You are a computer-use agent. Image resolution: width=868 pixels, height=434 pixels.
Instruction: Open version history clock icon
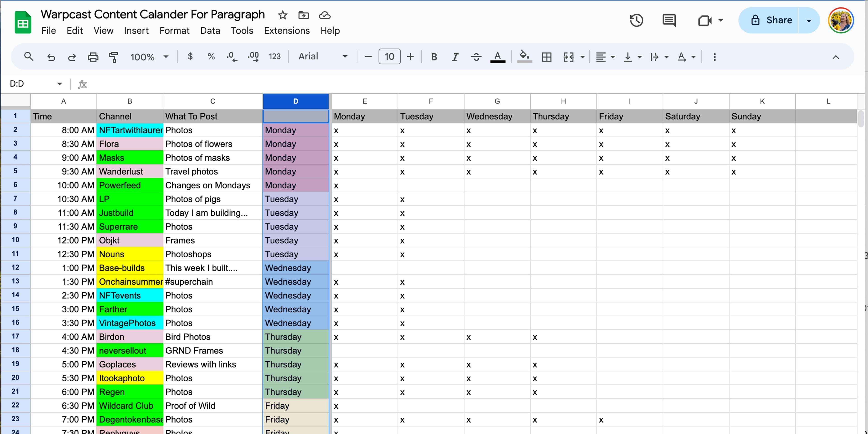click(x=637, y=20)
